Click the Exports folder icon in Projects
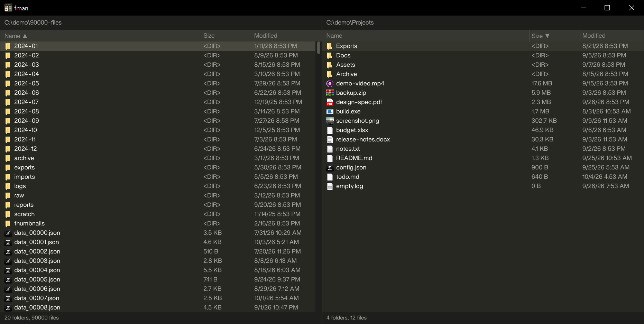 coord(330,46)
